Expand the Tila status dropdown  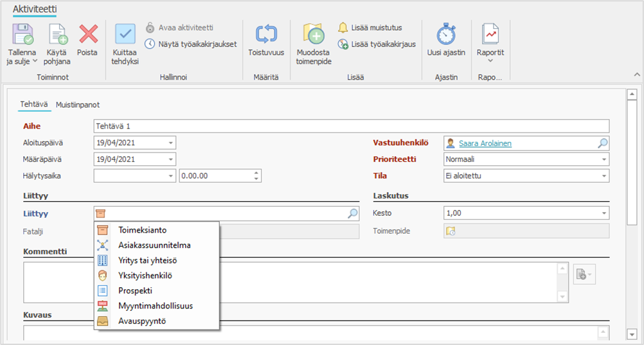(x=604, y=176)
